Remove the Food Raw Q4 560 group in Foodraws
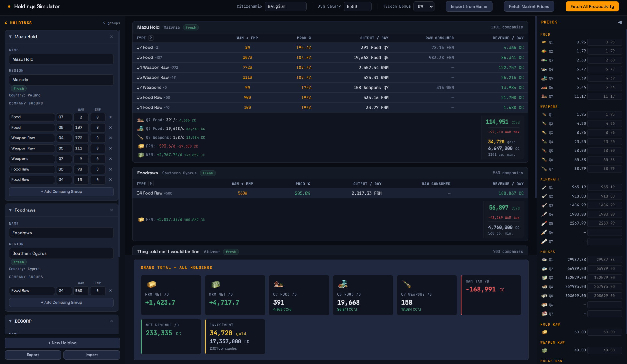Viewport: 627px width, 364px height. (110, 290)
